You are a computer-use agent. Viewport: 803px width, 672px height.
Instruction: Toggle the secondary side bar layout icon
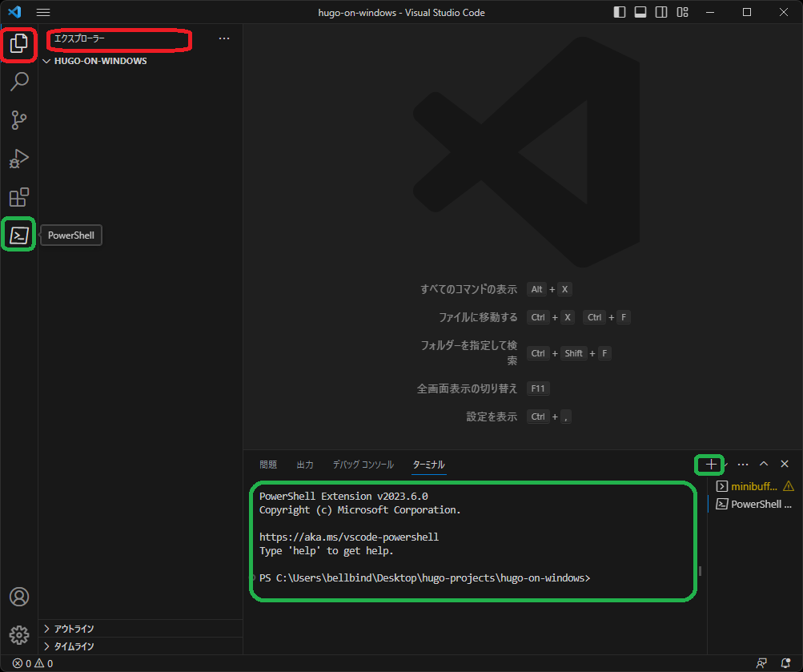(661, 12)
